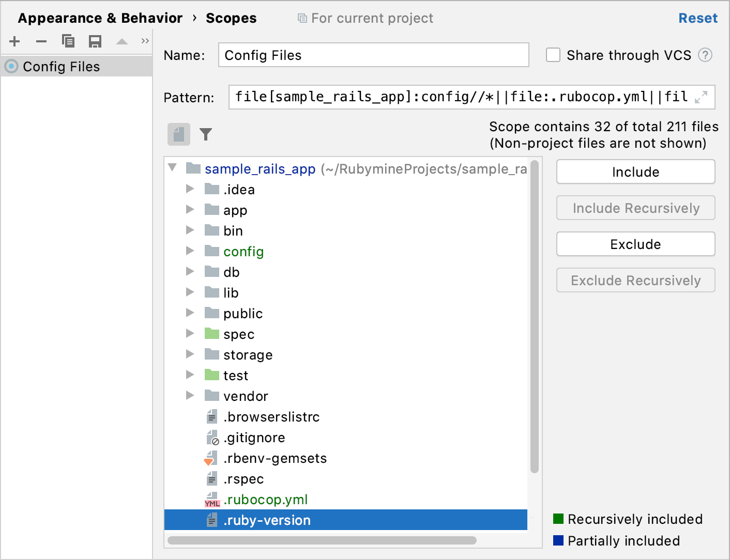
Task: Click the Reset link
Action: coord(698,18)
